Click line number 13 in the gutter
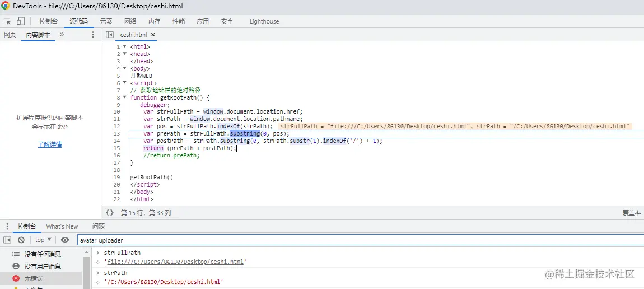The width and height of the screenshot is (644, 289). coord(116,133)
